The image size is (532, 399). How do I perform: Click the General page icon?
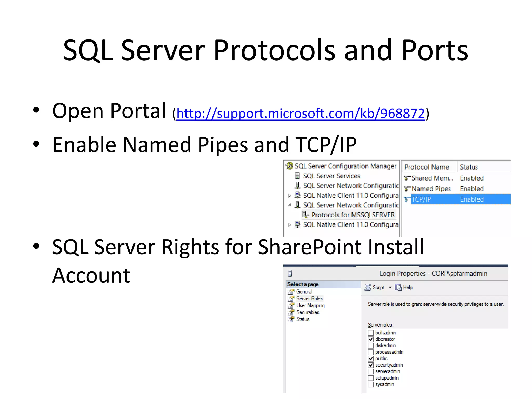(291, 292)
